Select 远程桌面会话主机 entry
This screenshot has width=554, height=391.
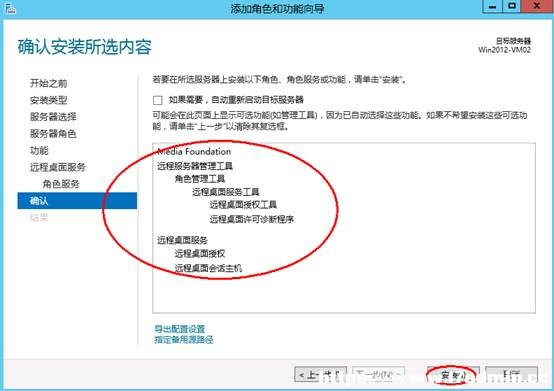click(x=208, y=268)
